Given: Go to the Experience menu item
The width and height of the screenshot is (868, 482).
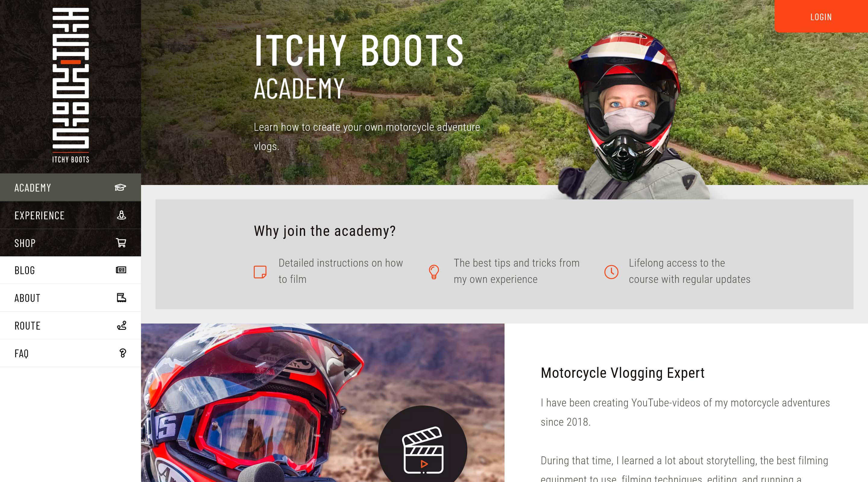Looking at the screenshot, I should (x=71, y=215).
